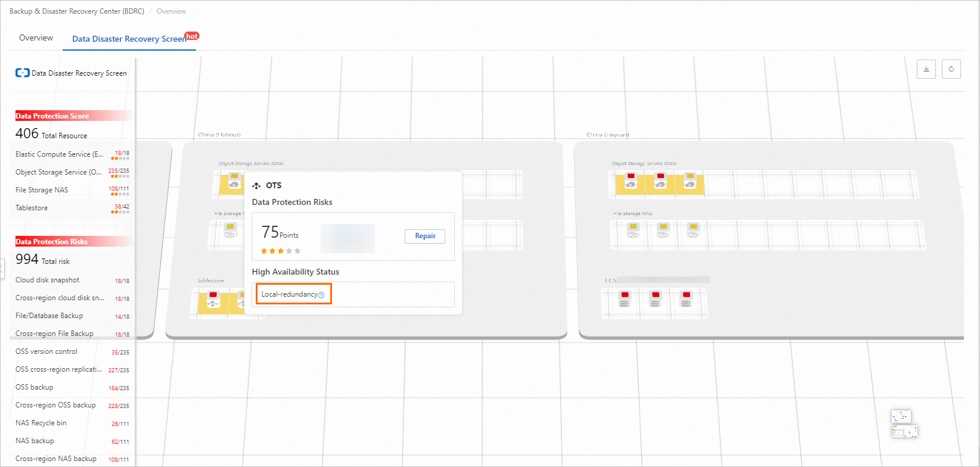
Task: Select the Cross-region OSS backup row
Action: [72, 405]
